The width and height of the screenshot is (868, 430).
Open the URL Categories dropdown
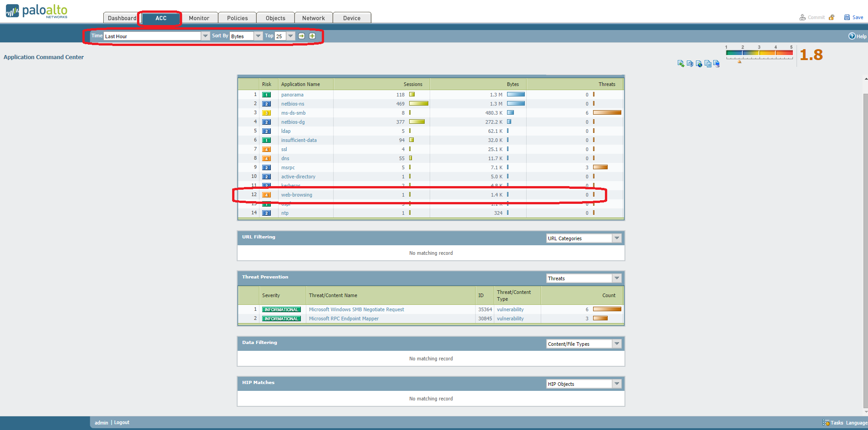617,238
